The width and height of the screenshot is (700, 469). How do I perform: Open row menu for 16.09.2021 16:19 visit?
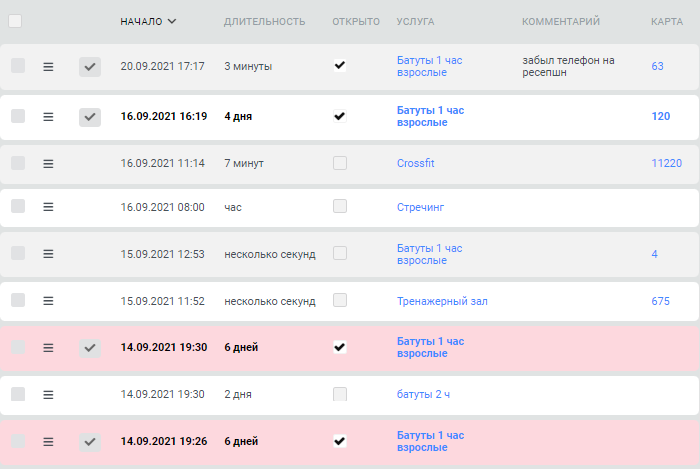(48, 117)
